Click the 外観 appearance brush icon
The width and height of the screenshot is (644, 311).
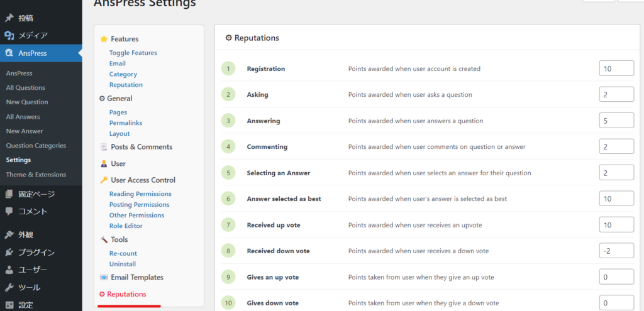[x=9, y=235]
